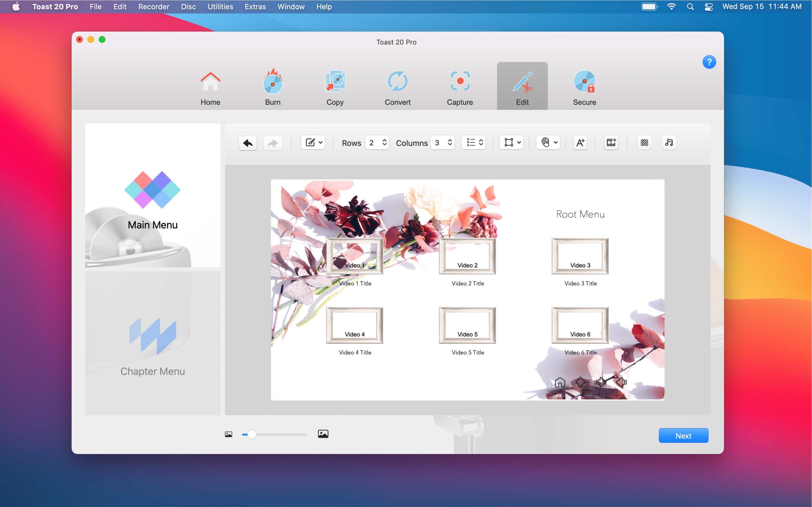The image size is (812, 507).
Task: Expand the edit pencil dropdown
Action: coord(313,143)
